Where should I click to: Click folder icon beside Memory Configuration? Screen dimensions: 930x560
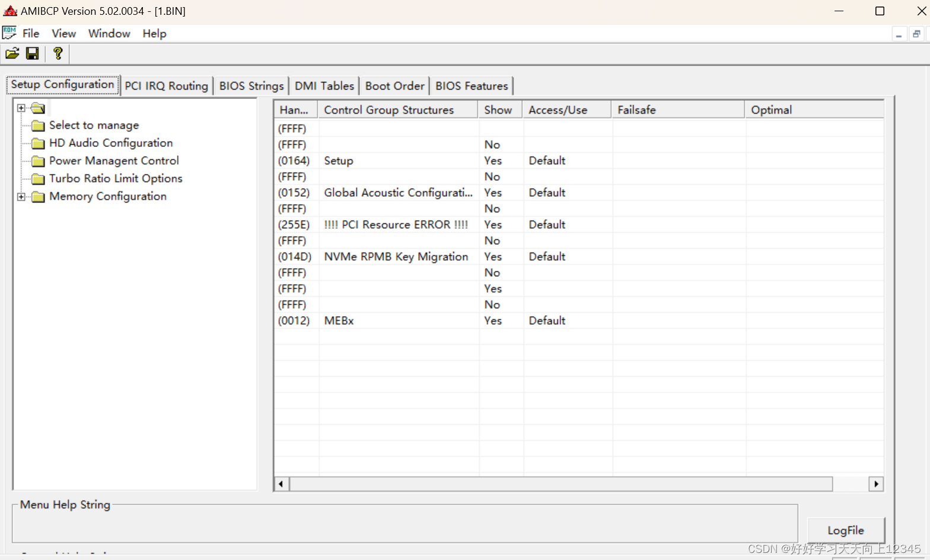[39, 197]
